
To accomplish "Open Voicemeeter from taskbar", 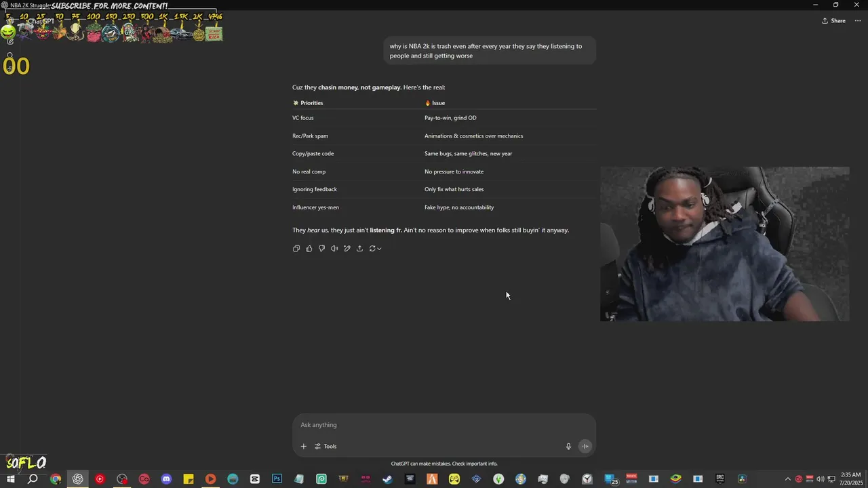I will tap(631, 479).
